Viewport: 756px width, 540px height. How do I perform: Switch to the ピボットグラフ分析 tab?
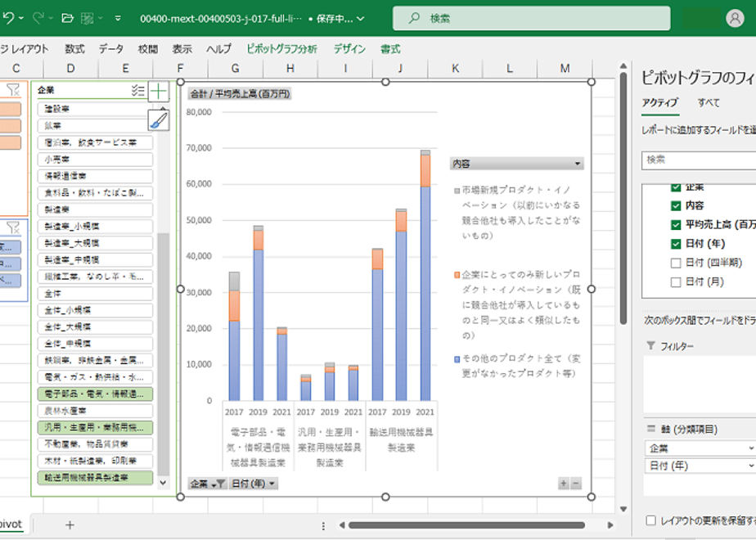coord(282,49)
